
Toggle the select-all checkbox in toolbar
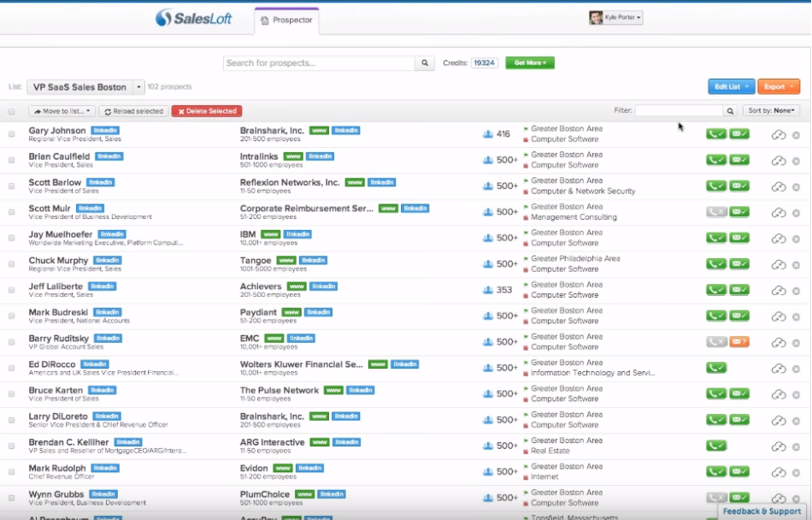(11, 111)
